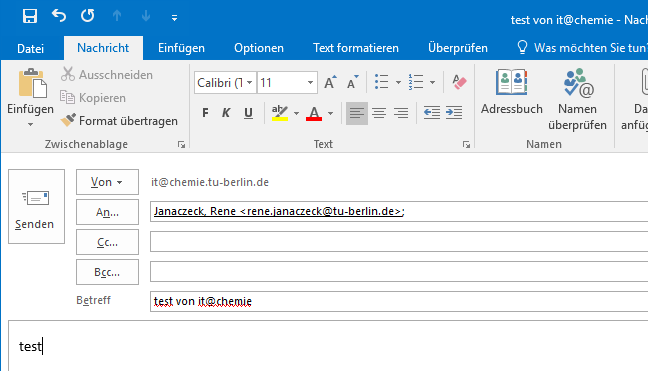Click the Undo arrow icon
The image size is (648, 371).
[x=59, y=16]
